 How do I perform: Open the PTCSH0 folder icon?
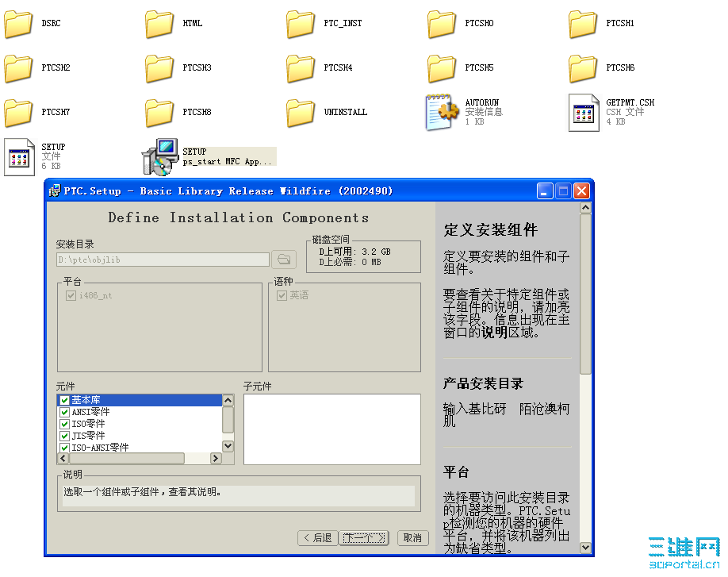pyautogui.click(x=442, y=24)
